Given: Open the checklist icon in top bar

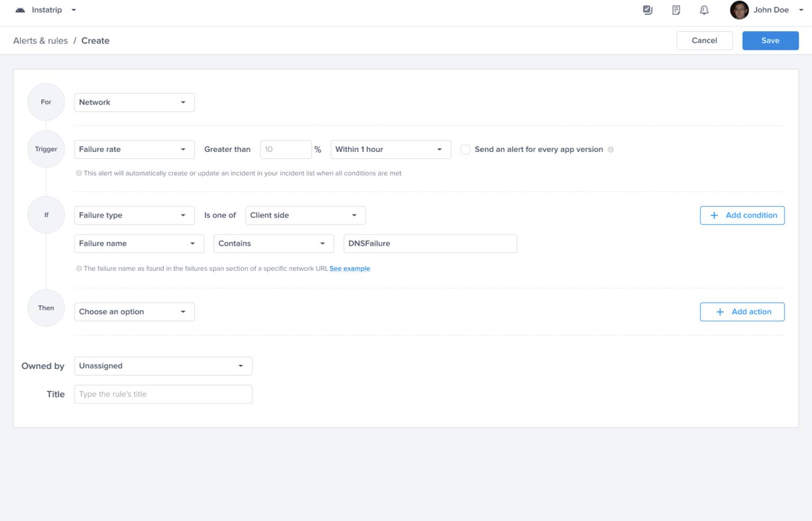Looking at the screenshot, I should pyautogui.click(x=647, y=10).
